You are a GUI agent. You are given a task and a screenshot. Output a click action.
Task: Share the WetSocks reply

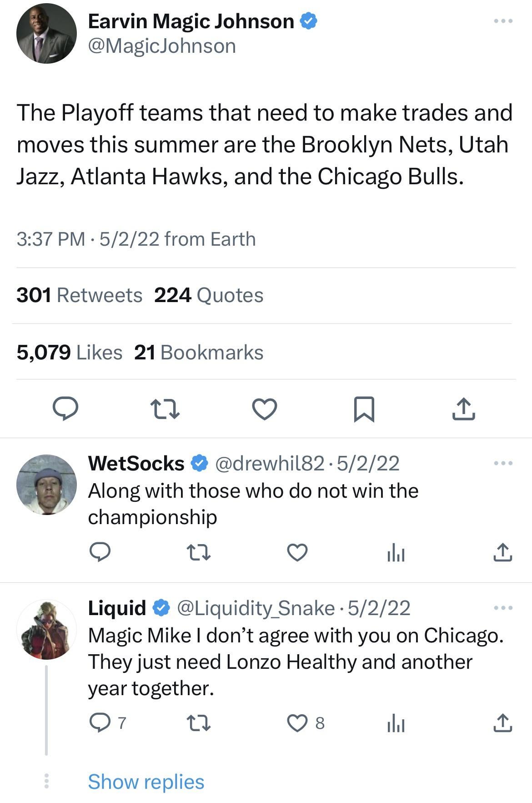point(502,552)
